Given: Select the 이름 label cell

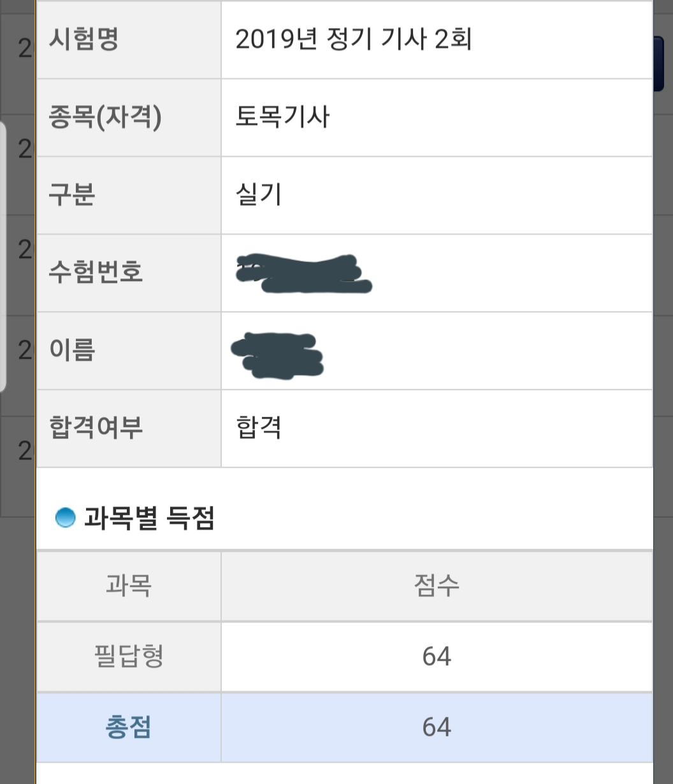Looking at the screenshot, I should [129, 351].
